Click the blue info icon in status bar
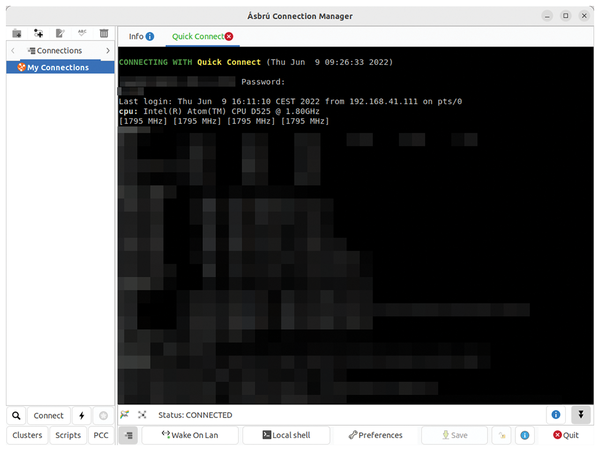The height and width of the screenshot is (451, 600). [556, 415]
